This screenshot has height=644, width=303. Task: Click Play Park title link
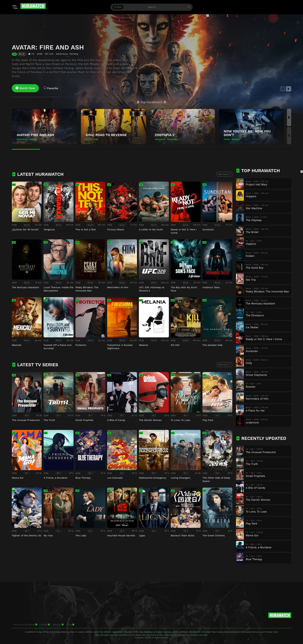pos(208,420)
